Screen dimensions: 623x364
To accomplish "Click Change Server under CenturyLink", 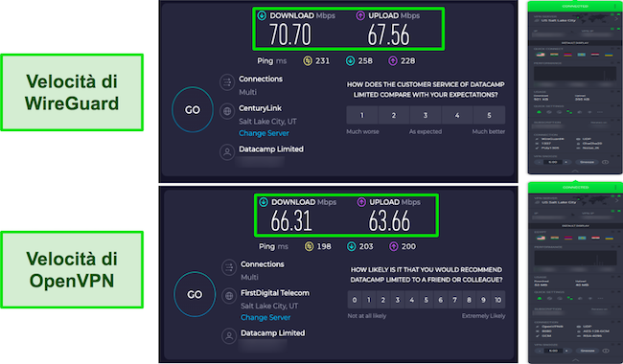I will [x=264, y=133].
